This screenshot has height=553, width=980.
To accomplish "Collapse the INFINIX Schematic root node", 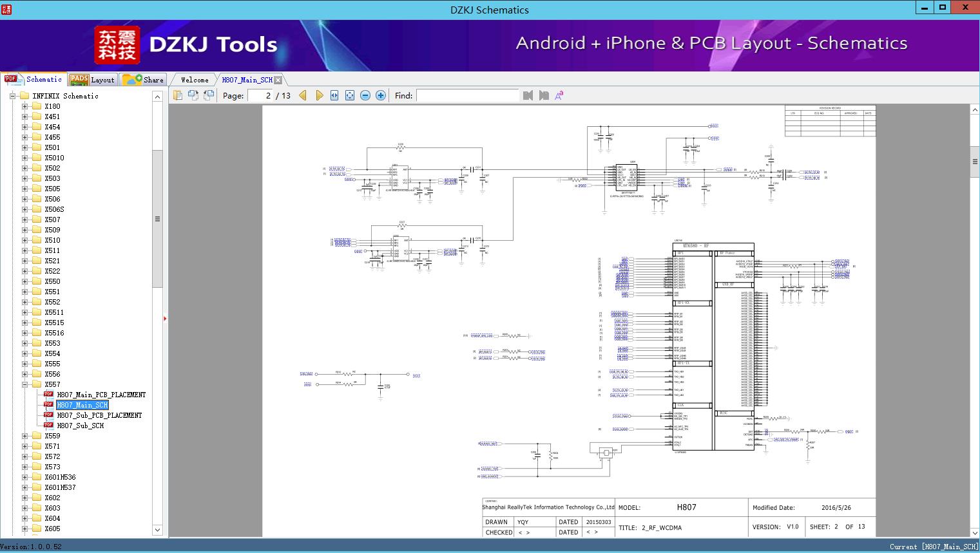I will tap(12, 96).
